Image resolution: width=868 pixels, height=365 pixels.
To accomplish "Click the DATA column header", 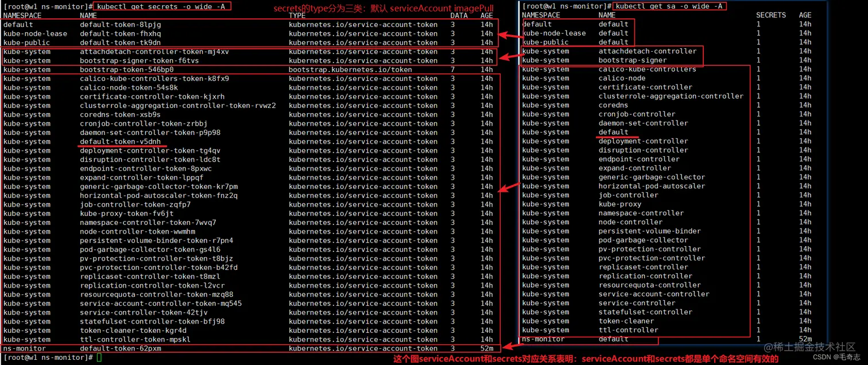I will coord(459,16).
